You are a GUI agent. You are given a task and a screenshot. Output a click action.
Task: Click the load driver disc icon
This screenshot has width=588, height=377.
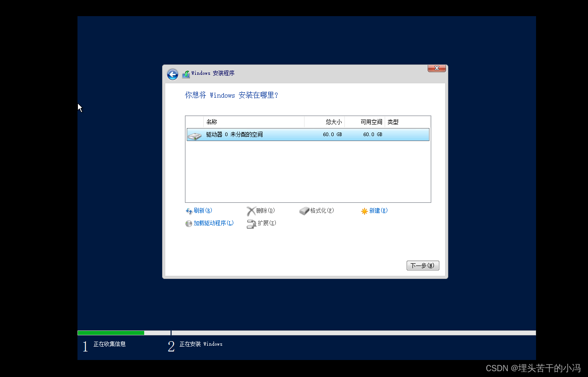click(189, 223)
